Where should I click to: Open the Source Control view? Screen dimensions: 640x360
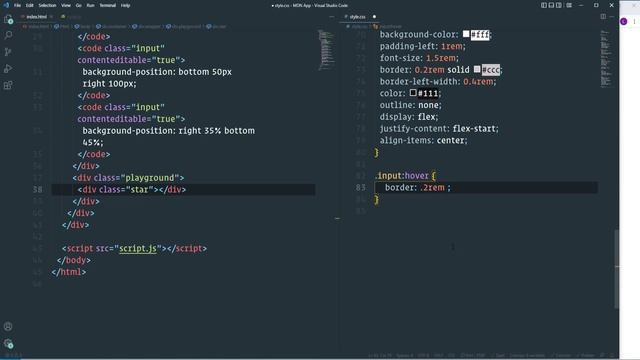coord(8,52)
